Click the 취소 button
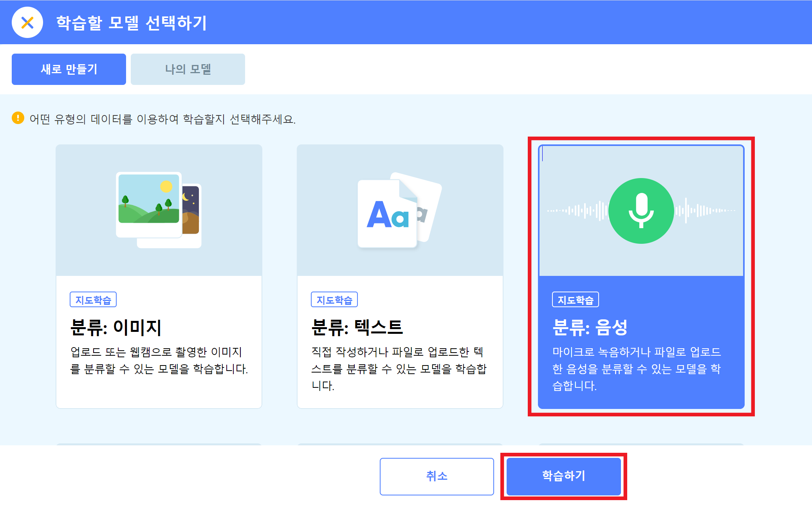Viewport: 812px width, 506px height. point(437,476)
